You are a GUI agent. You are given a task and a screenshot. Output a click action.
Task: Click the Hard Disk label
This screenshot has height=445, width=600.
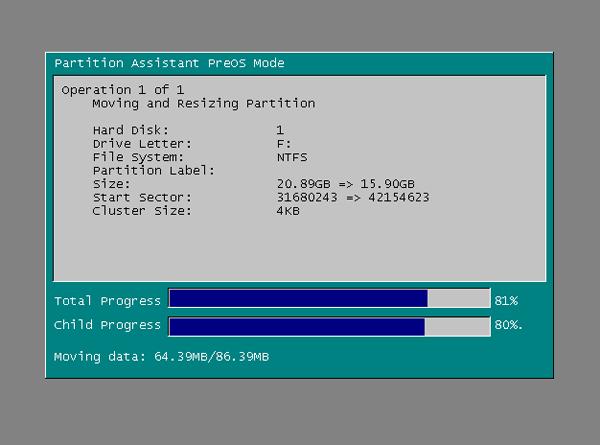131,130
